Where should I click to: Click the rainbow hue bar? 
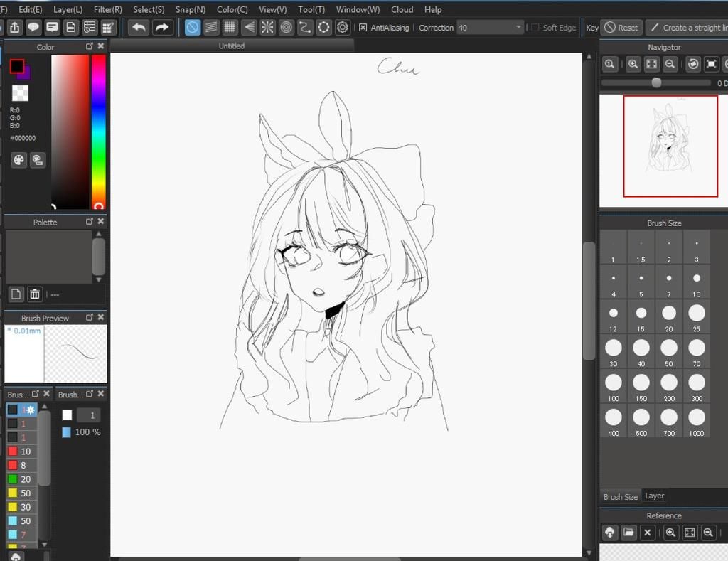98,132
